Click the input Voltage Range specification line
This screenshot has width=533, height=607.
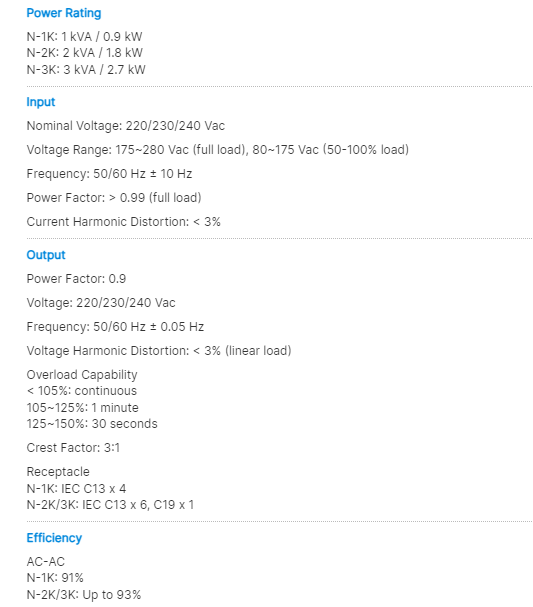point(218,150)
